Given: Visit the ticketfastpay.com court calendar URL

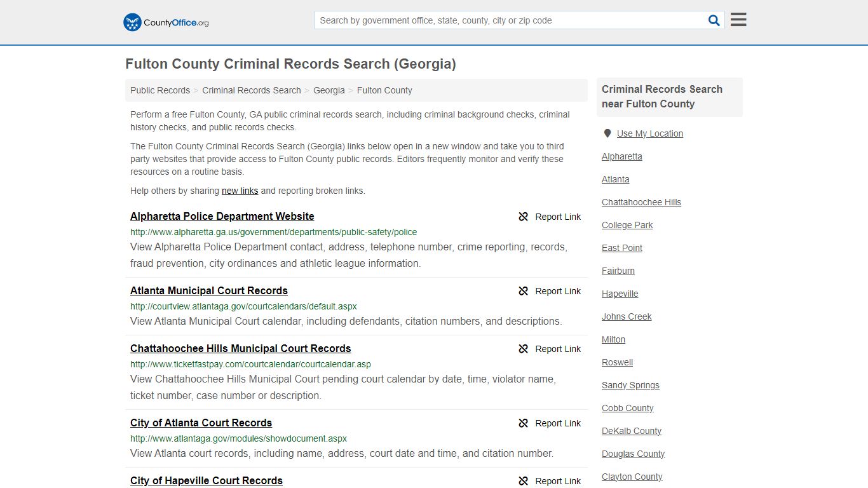Looking at the screenshot, I should point(250,364).
